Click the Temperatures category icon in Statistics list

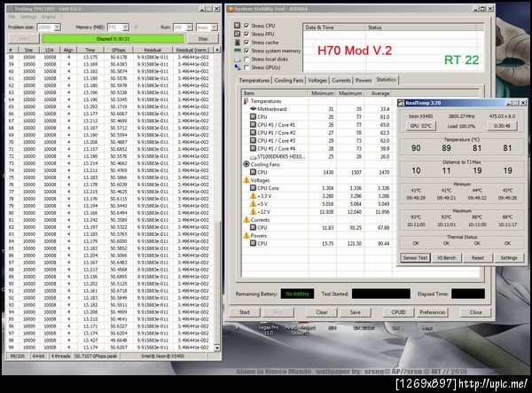click(246, 101)
